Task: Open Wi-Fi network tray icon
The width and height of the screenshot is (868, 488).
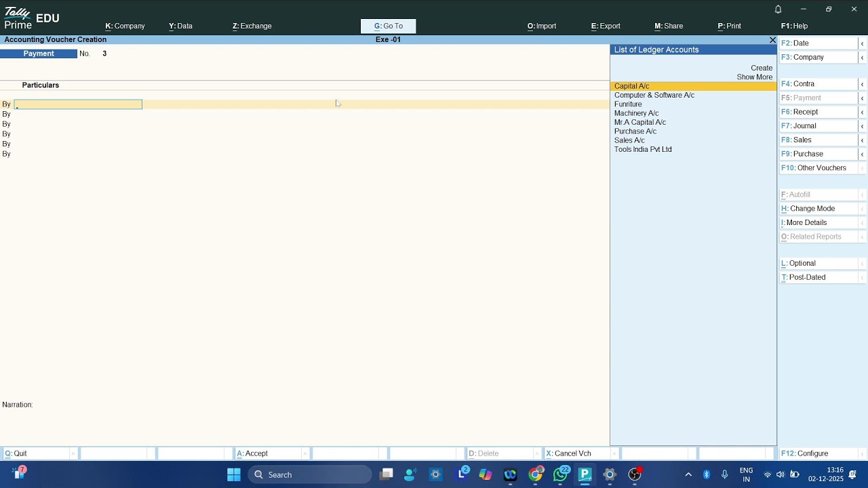Action: (x=768, y=474)
